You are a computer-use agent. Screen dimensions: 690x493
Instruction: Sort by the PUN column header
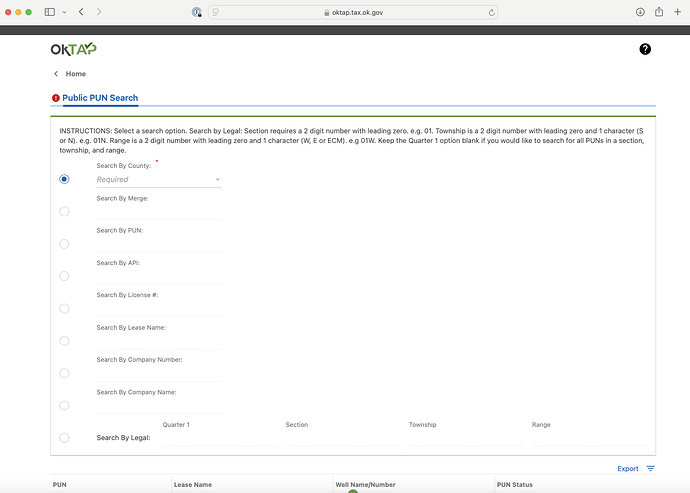[x=59, y=485]
